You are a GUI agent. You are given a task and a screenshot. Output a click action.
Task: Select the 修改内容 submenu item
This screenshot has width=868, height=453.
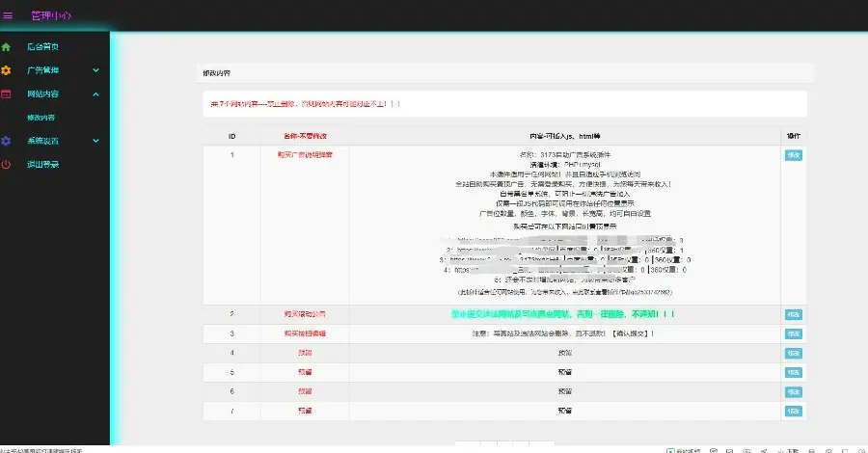(x=41, y=118)
